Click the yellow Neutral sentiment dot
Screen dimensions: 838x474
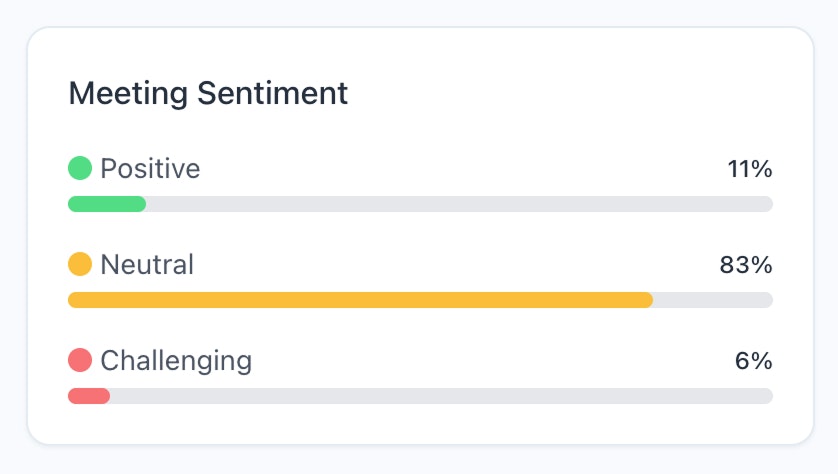(x=80, y=265)
